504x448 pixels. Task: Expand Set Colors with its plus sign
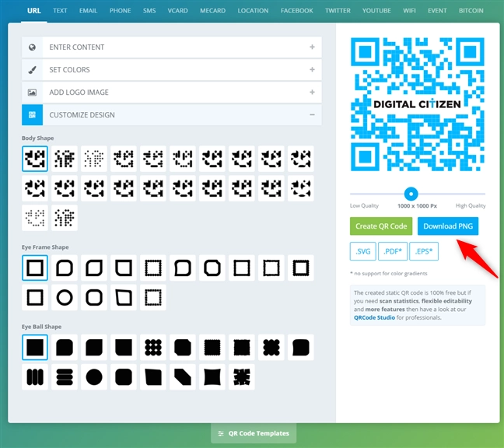(x=312, y=70)
